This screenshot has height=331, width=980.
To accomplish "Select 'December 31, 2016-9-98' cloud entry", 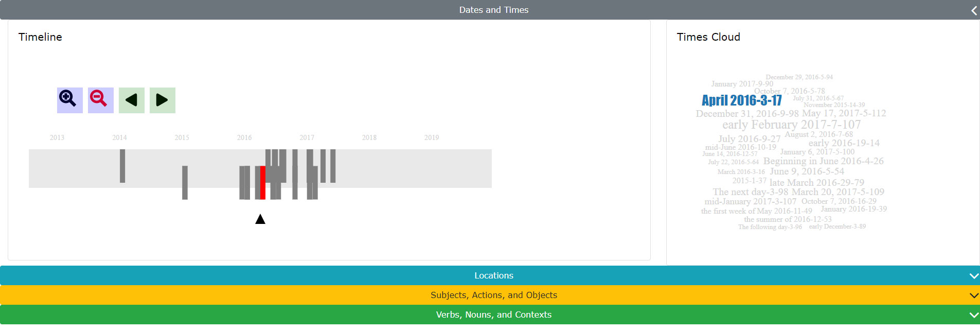I will 747,114.
